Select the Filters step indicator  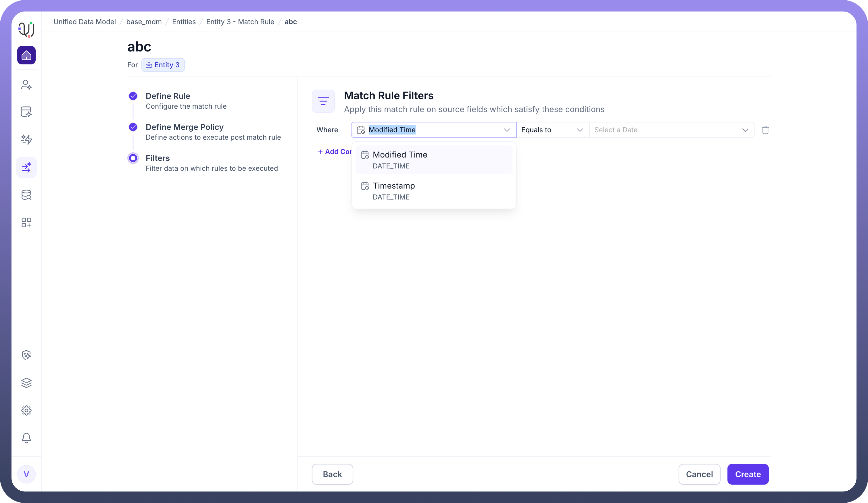[133, 158]
